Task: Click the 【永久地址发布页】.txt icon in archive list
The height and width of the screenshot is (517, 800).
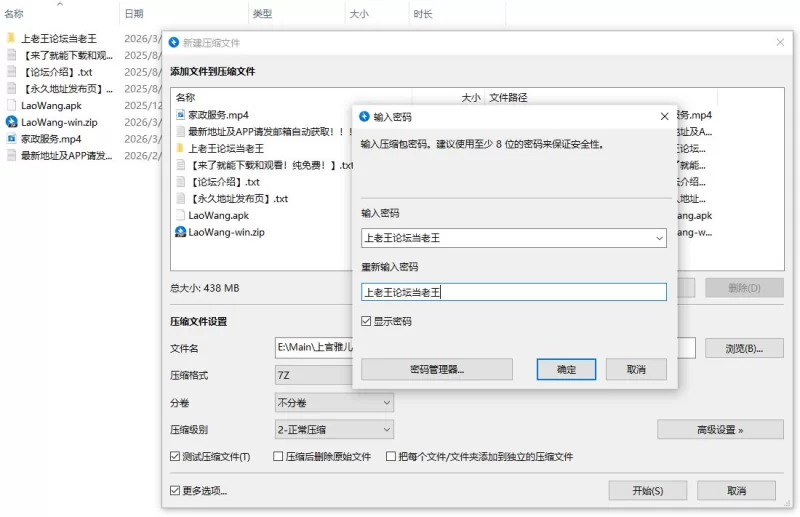Action: tap(180, 199)
